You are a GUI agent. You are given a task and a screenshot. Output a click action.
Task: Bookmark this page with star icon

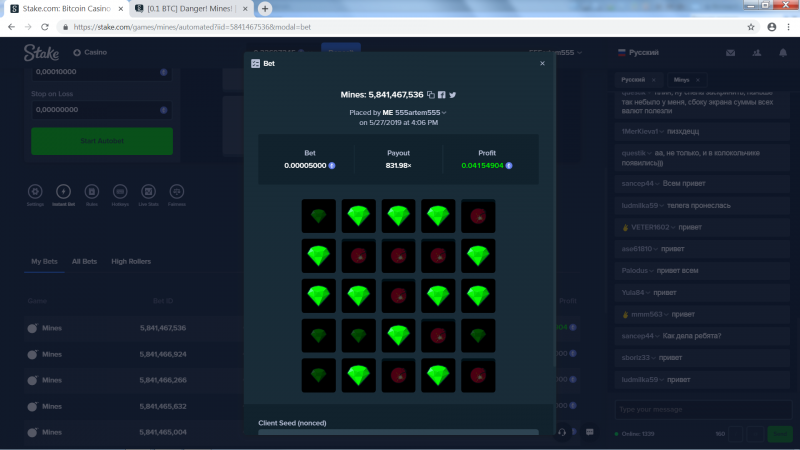(751, 27)
